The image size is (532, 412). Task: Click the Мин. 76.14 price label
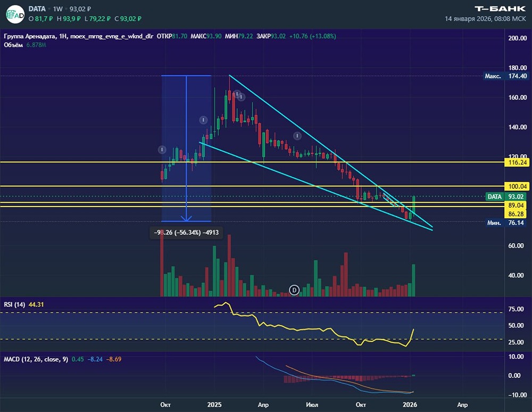(x=506, y=223)
